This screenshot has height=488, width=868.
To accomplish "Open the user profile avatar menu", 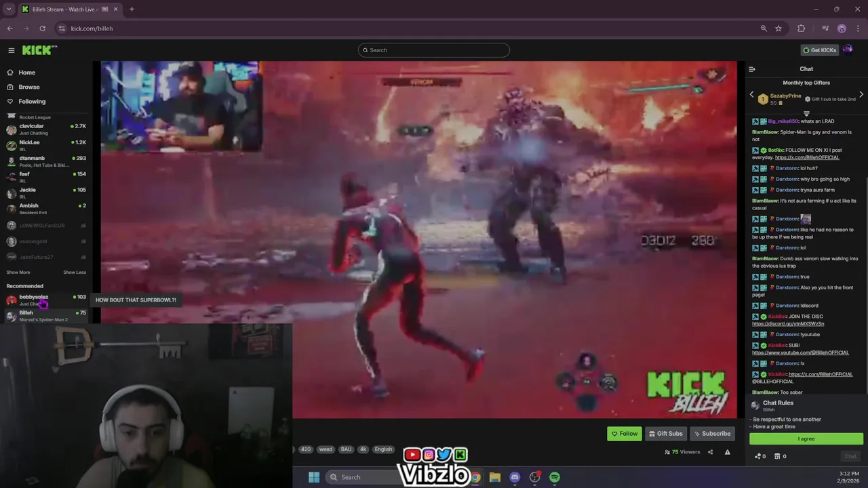I will 848,49.
